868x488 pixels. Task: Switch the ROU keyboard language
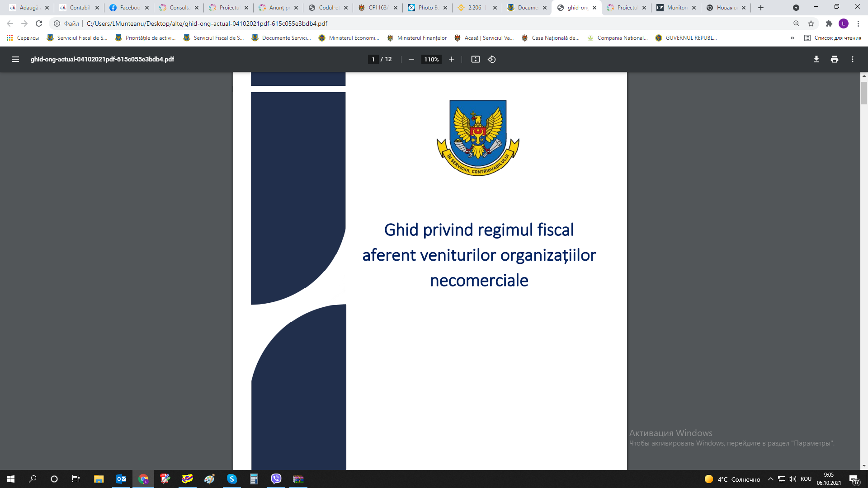806,479
